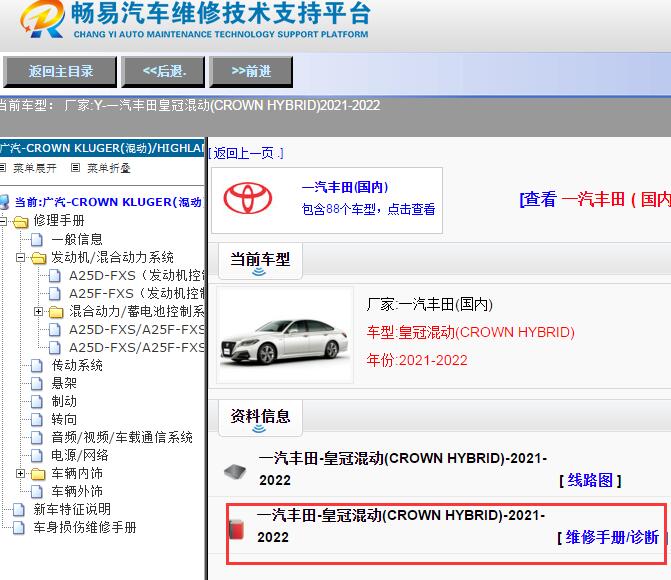Click the 菜单展开 expand-all option
Viewport: 671px width, 580px height.
(x=35, y=168)
